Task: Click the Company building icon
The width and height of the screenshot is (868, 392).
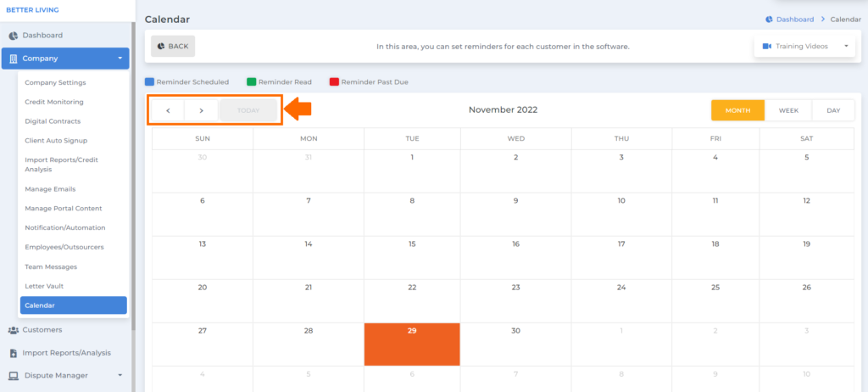Action: (14, 59)
